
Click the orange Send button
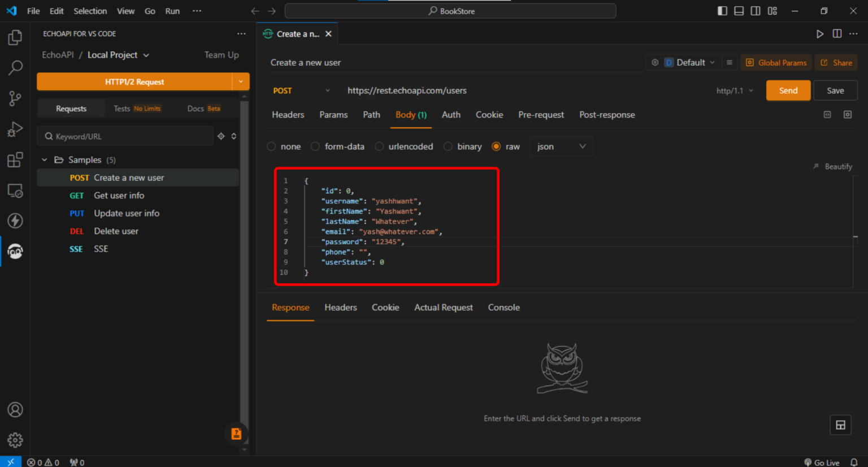(x=788, y=90)
